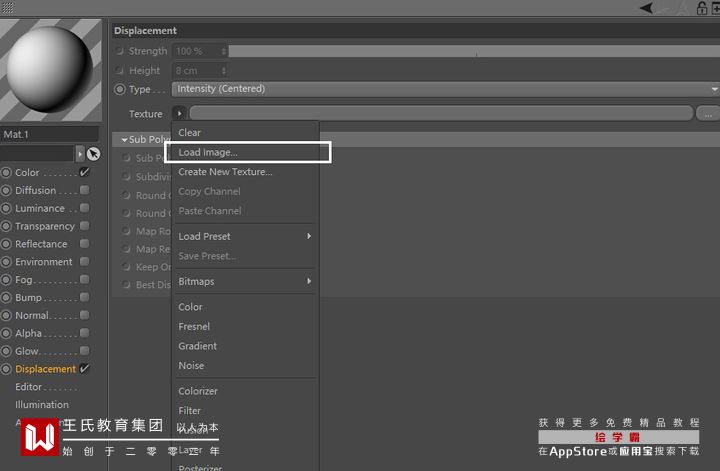Open the Displacement channel label
Image resolution: width=720 pixels, height=471 pixels.
[45, 369]
